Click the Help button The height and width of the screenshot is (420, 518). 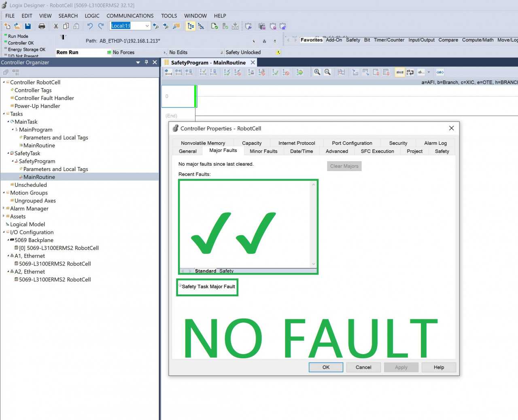pos(439,367)
